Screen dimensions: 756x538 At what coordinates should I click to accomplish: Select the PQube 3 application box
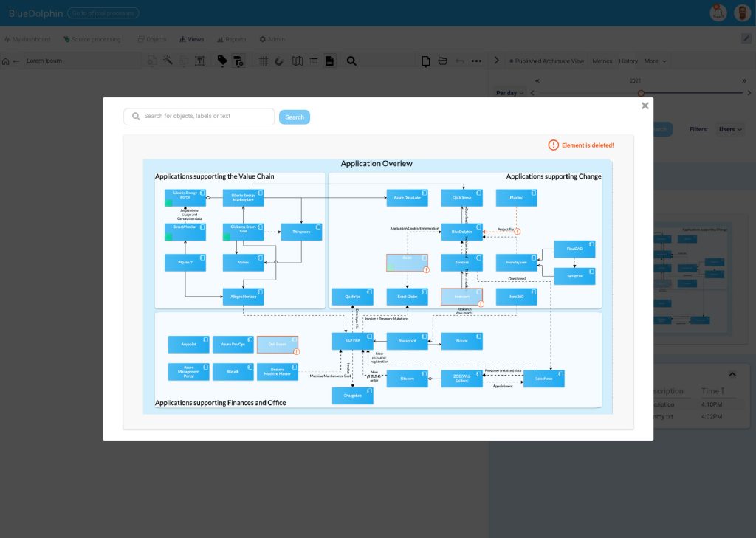point(185,263)
